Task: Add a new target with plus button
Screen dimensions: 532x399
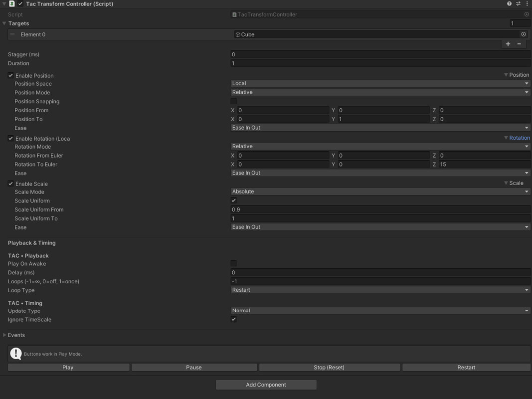Action: click(508, 43)
